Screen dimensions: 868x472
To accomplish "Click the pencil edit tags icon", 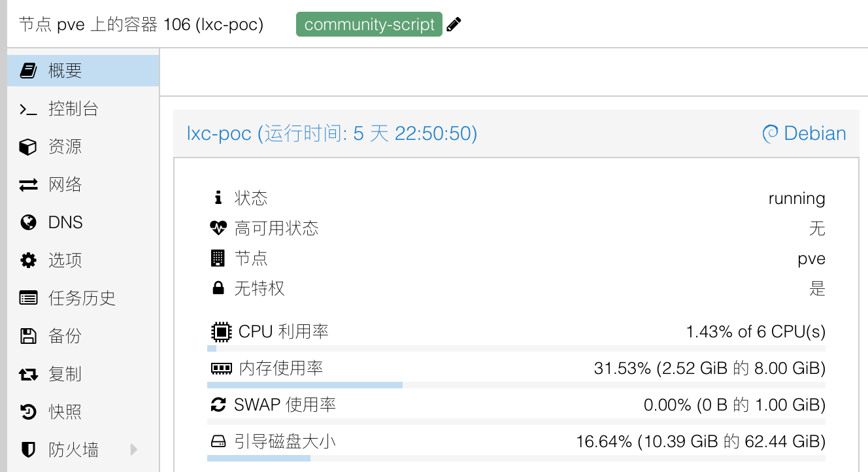I will (x=454, y=25).
